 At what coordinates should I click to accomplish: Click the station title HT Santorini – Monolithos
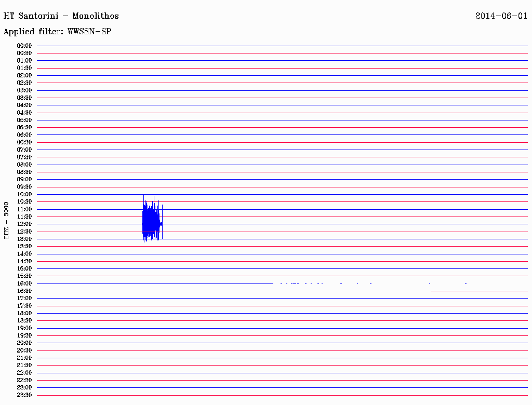[61, 16]
